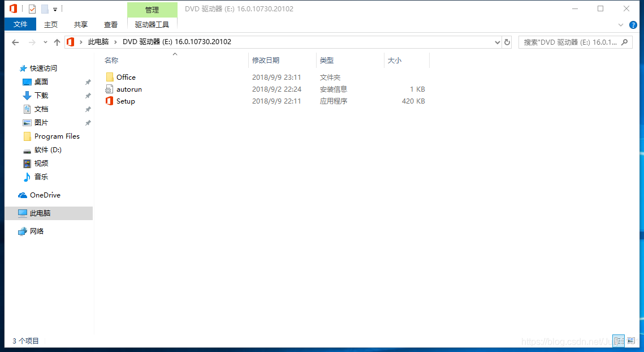Click the properties quick access icon
The height and width of the screenshot is (352, 644).
[32, 8]
